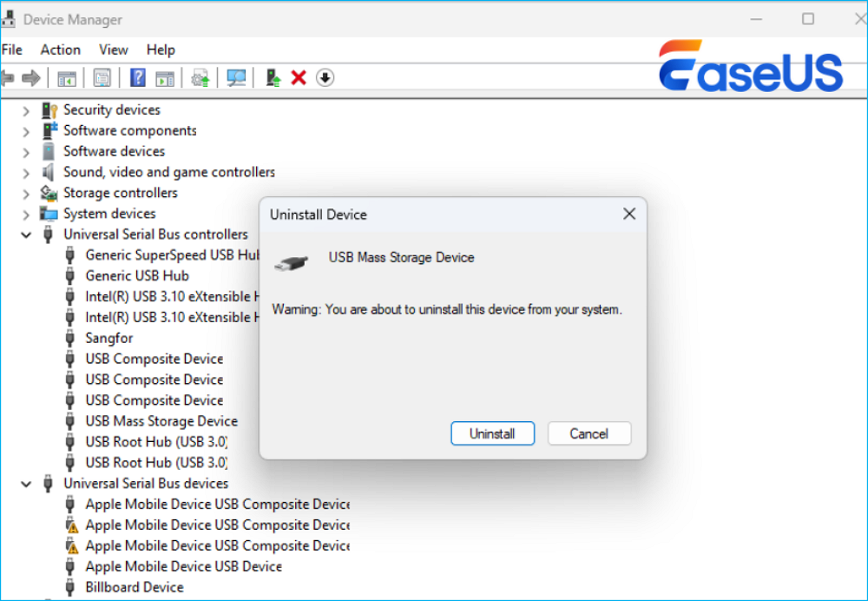The width and height of the screenshot is (868, 601).
Task: Click the red X uninstall device toolbar icon
Action: click(299, 78)
